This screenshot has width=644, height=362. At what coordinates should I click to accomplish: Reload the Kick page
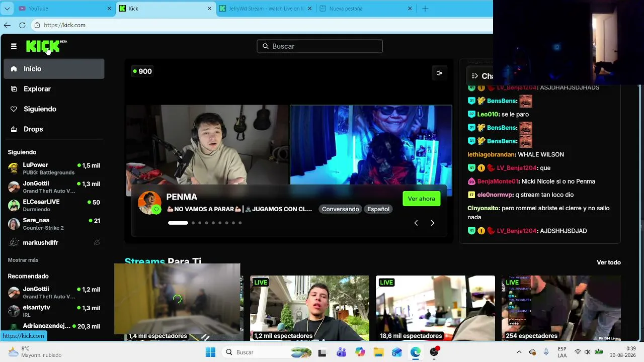(22, 25)
